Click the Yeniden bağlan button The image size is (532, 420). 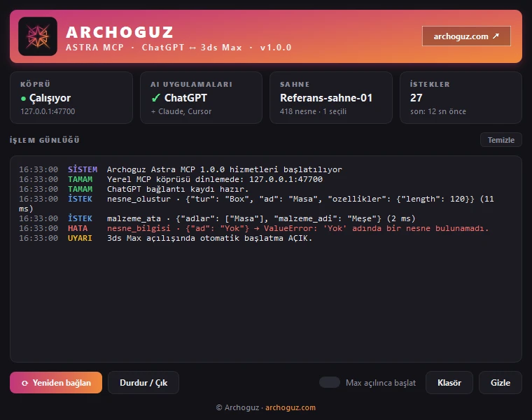[x=56, y=383]
